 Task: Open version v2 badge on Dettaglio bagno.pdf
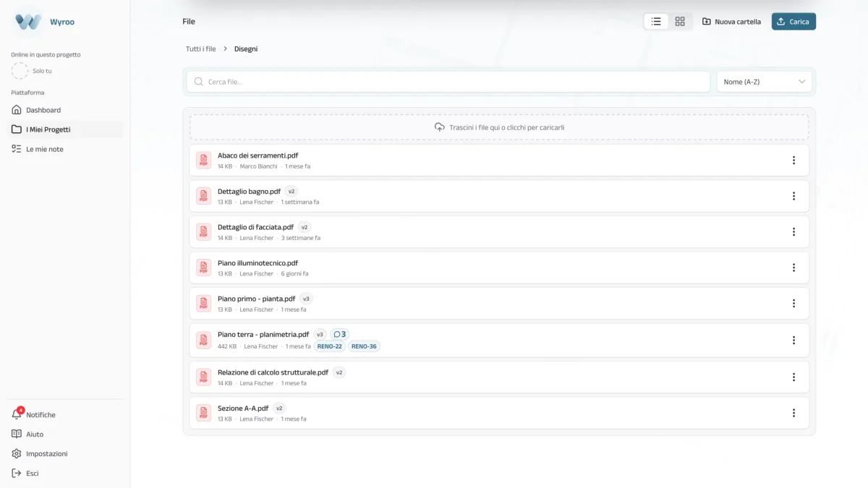pyautogui.click(x=292, y=192)
